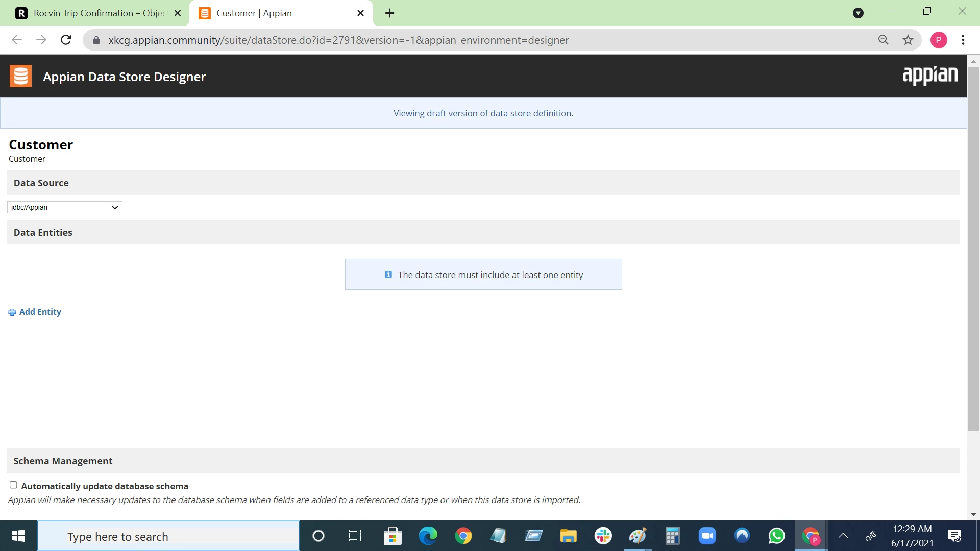
Task: Click the browser forward arrow
Action: click(x=41, y=40)
